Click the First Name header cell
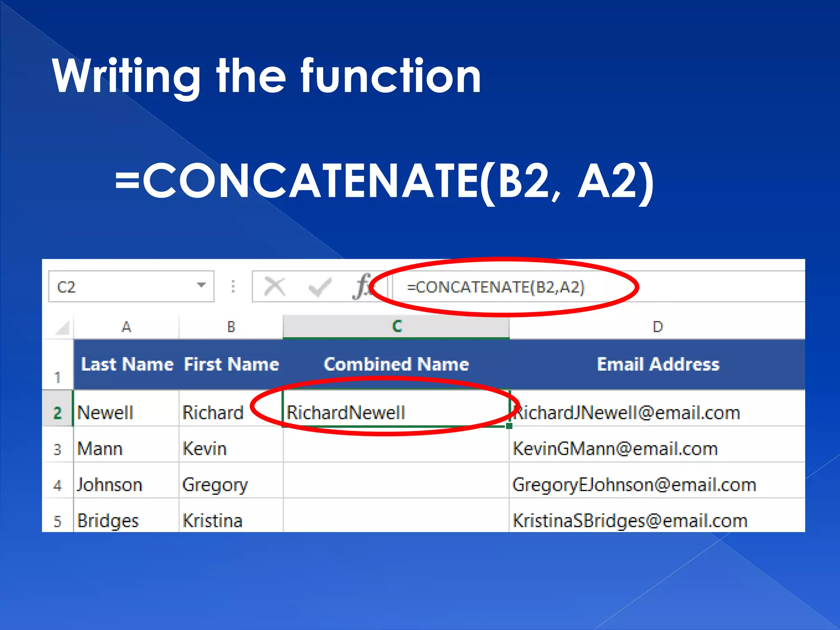 pyautogui.click(x=231, y=365)
